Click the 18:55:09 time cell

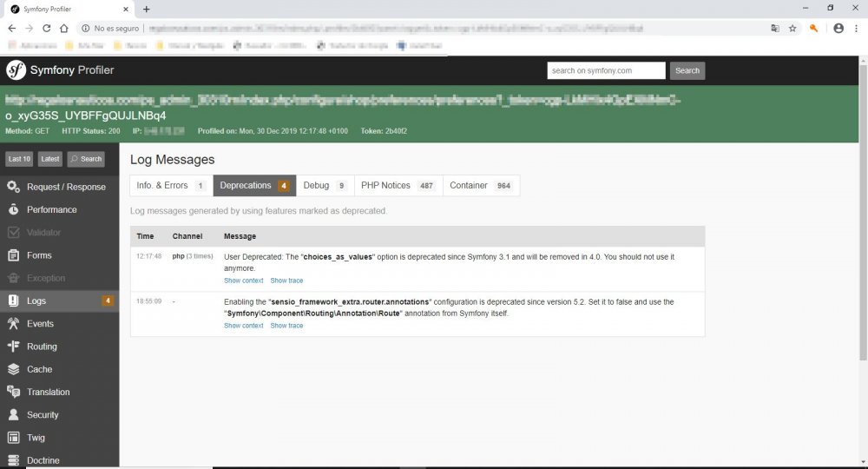click(149, 301)
